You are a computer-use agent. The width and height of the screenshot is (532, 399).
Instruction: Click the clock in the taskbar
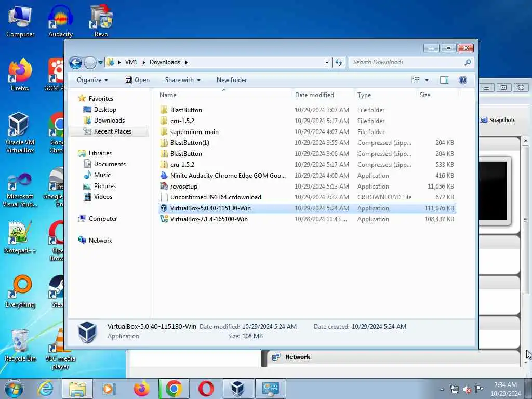506,389
